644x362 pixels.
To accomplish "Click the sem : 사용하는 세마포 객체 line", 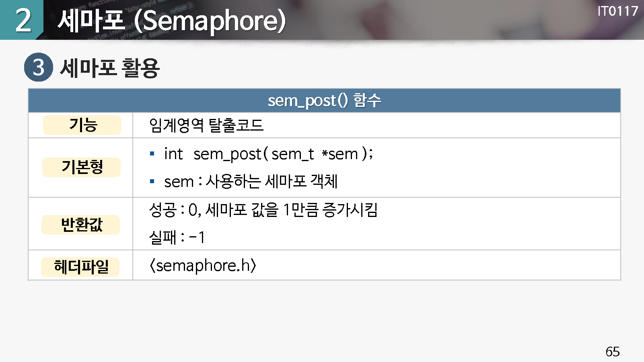I will tap(251, 182).
